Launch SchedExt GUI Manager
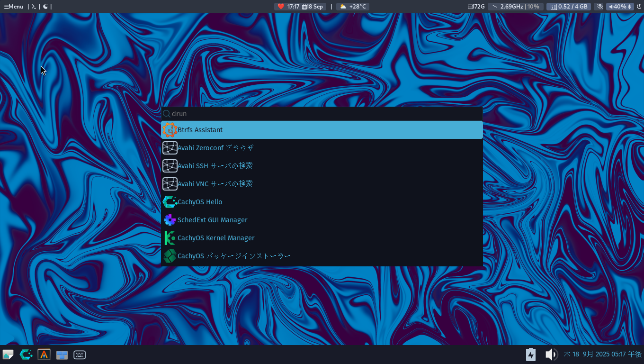Image resolution: width=644 pixels, height=364 pixels. [x=322, y=220]
